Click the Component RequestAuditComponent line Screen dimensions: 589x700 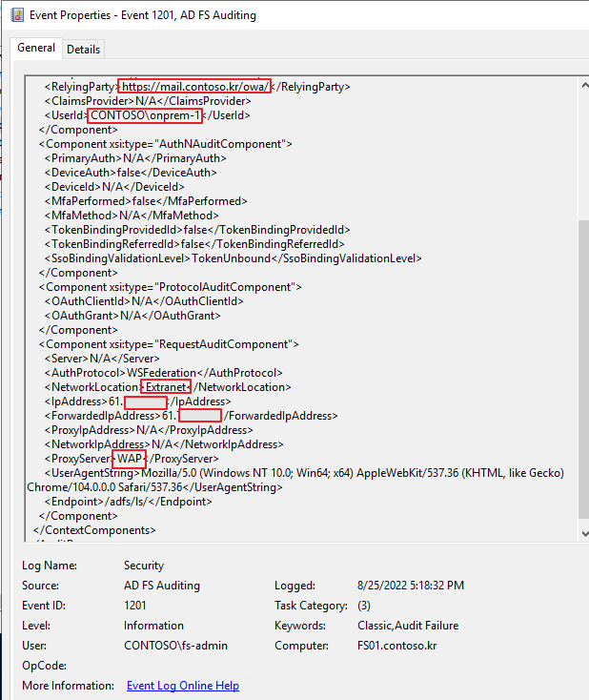pyautogui.click(x=169, y=344)
